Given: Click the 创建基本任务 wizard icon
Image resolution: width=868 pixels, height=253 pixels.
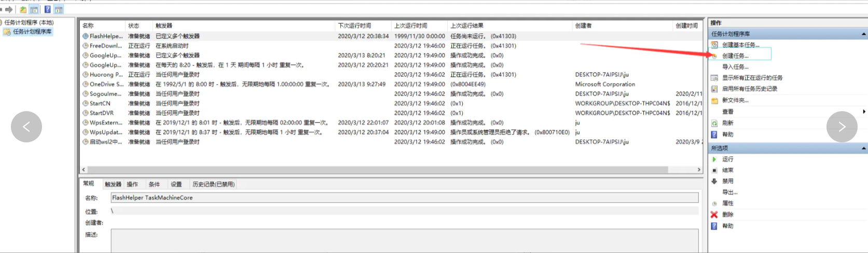Looking at the screenshot, I should [714, 45].
